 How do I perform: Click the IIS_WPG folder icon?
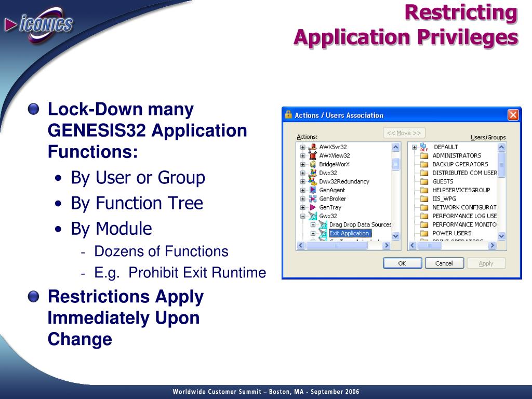424,199
